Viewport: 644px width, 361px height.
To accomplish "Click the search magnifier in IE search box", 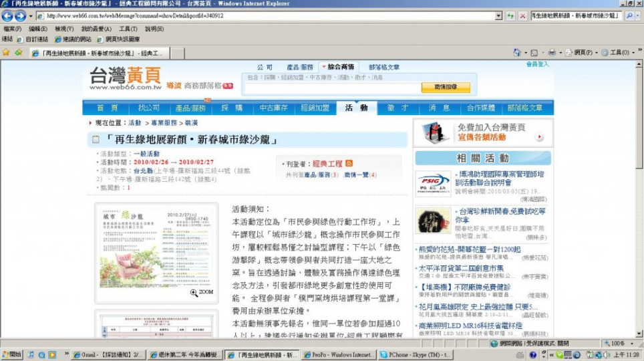I will pyautogui.click(x=629, y=16).
